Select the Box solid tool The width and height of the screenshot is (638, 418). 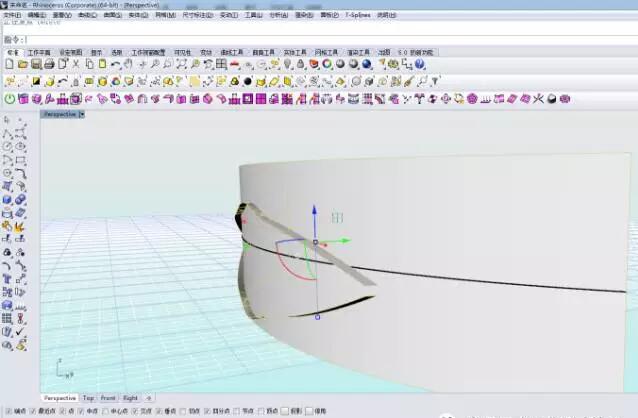(7, 199)
